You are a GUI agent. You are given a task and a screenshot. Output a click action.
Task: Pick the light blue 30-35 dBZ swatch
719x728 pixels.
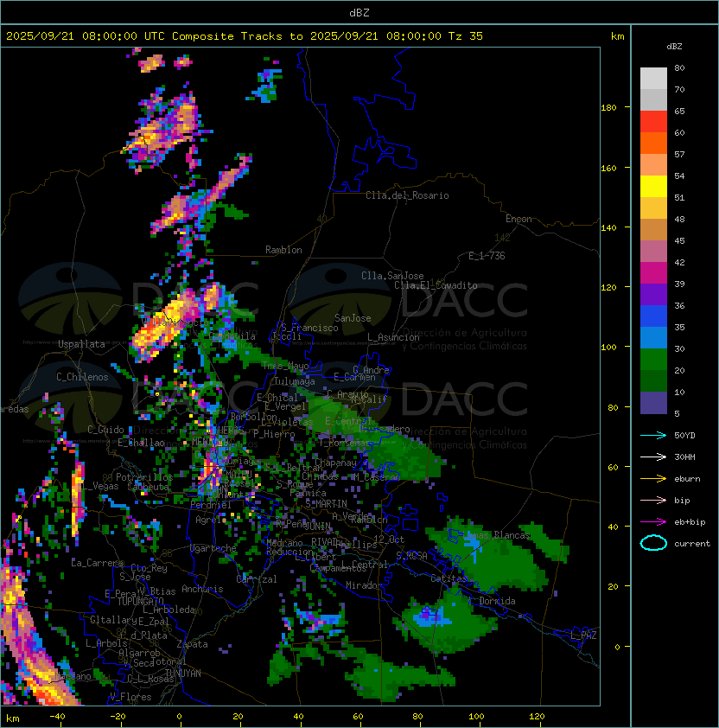point(653,337)
